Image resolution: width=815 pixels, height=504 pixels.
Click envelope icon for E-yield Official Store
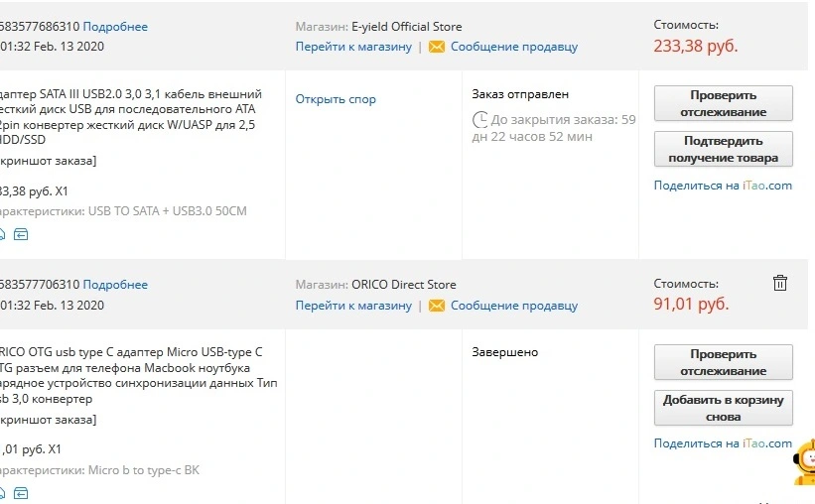[437, 47]
